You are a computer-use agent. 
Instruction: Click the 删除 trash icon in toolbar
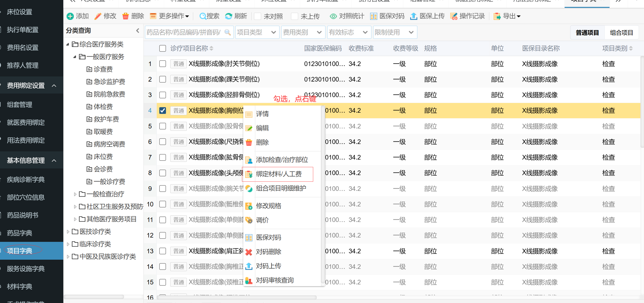[x=125, y=16]
